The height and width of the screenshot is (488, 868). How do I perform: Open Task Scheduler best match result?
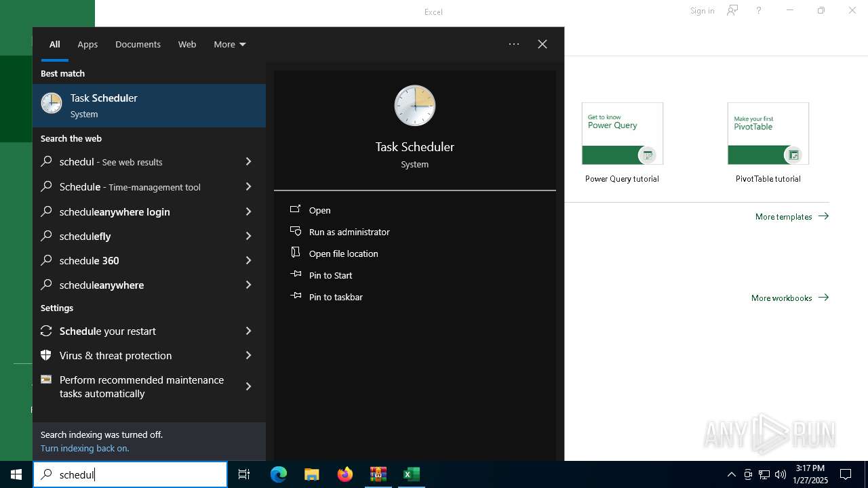[149, 106]
